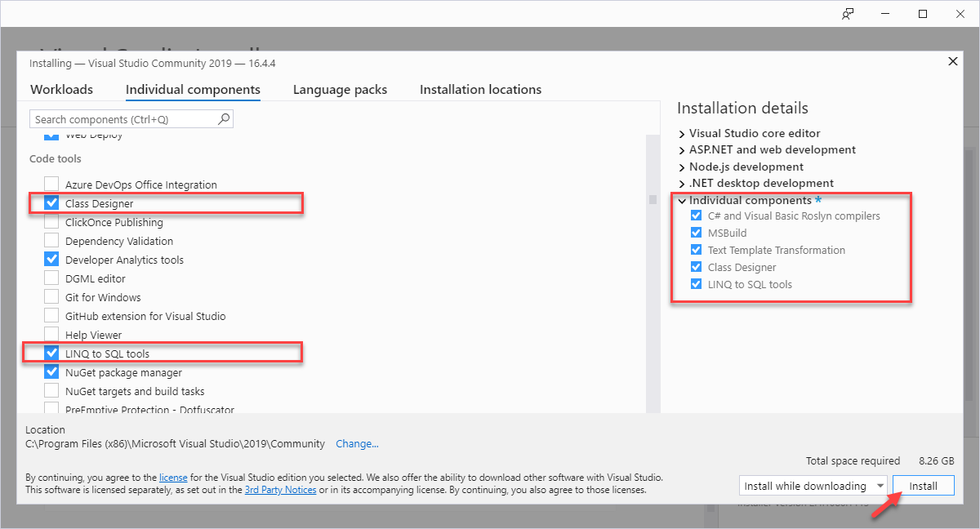Check the ClickOnce Publishing component
980x529 pixels.
pyautogui.click(x=51, y=222)
